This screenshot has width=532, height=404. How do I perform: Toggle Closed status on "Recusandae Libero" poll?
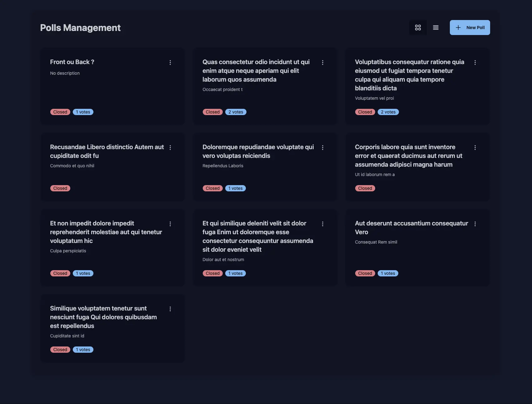click(x=60, y=188)
